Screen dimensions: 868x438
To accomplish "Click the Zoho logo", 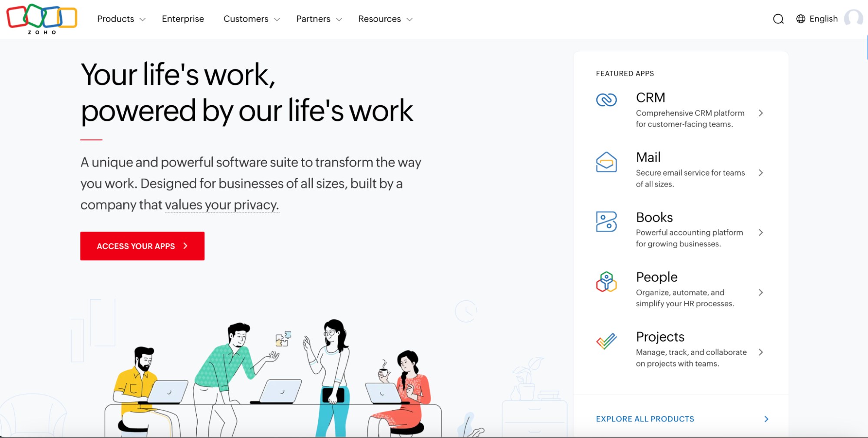I will [41, 19].
